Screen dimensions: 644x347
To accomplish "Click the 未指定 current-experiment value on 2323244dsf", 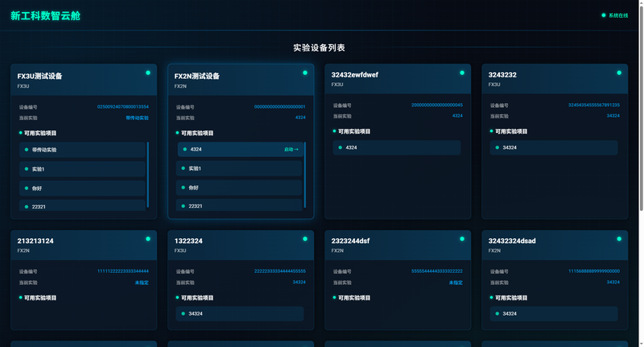I will pyautogui.click(x=456, y=283).
